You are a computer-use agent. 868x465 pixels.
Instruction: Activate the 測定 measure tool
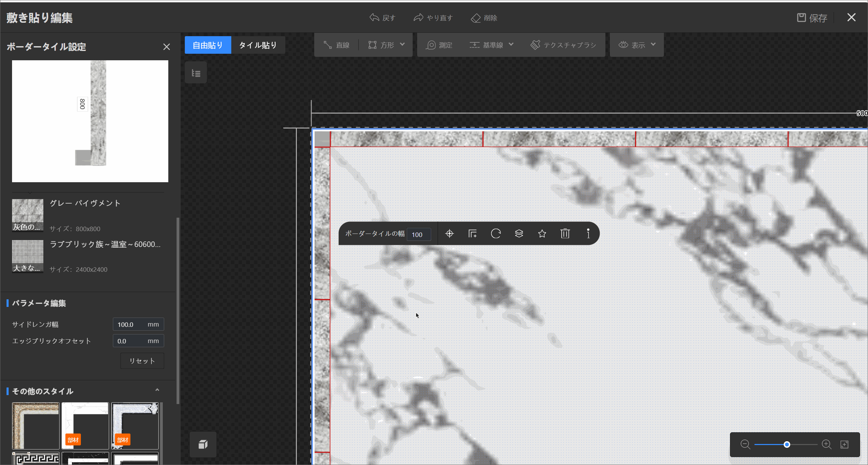[439, 45]
